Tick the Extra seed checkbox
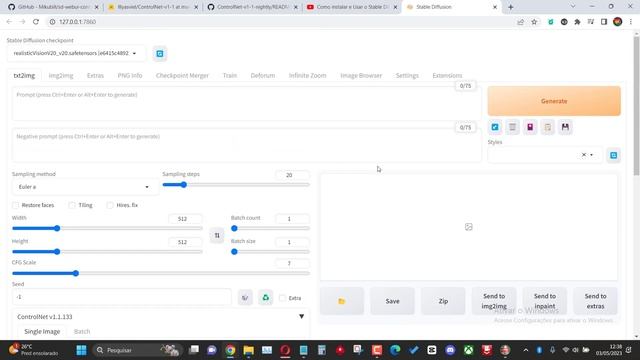The width and height of the screenshot is (640, 360). 282,298
